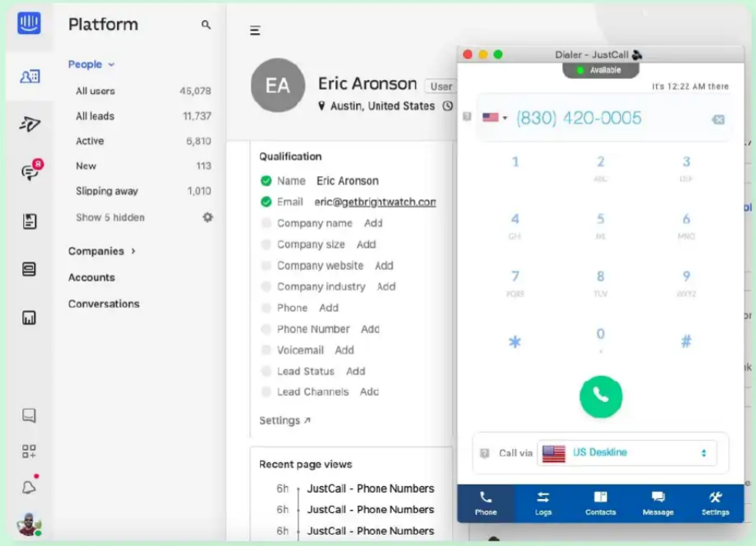The width and height of the screenshot is (756, 546).
Task: Select All leads in People list
Action: (x=143, y=116)
